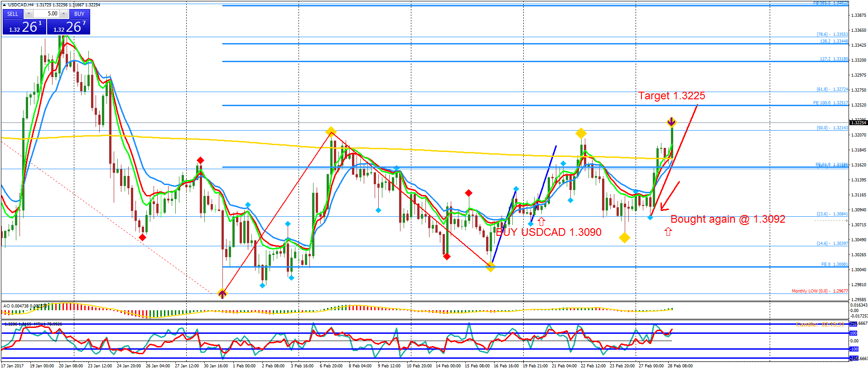The image size is (868, 371).
Task: Click the 'Monthly LOW (0.0) - 1.29677' label
Action: (x=820, y=291)
